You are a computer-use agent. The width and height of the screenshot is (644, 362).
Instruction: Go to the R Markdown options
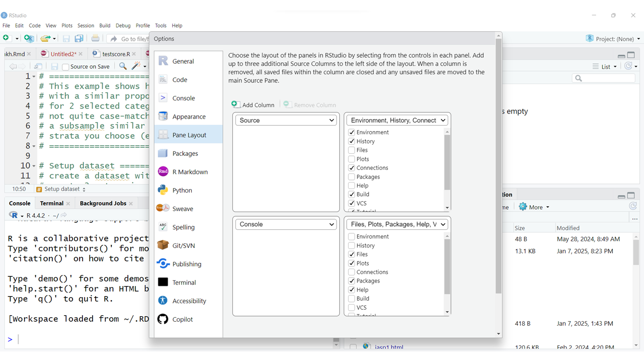tap(190, 172)
